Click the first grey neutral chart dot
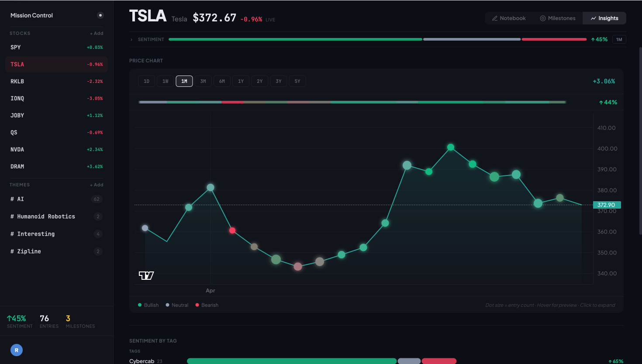Screen dimensions: 642x364 click(x=145, y=228)
